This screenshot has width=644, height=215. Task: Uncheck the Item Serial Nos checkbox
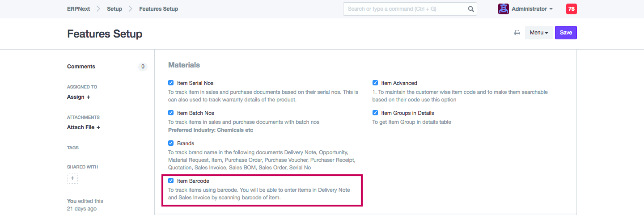click(171, 83)
